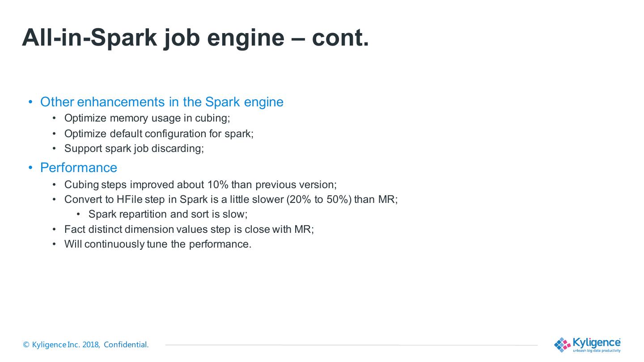The image size is (644, 362).
Task: Select 'Will continuously tune the performance' line
Action: (158, 244)
